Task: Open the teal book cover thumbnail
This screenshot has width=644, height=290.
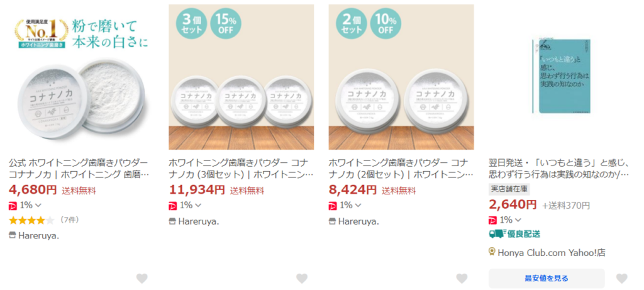Action: 560,74
